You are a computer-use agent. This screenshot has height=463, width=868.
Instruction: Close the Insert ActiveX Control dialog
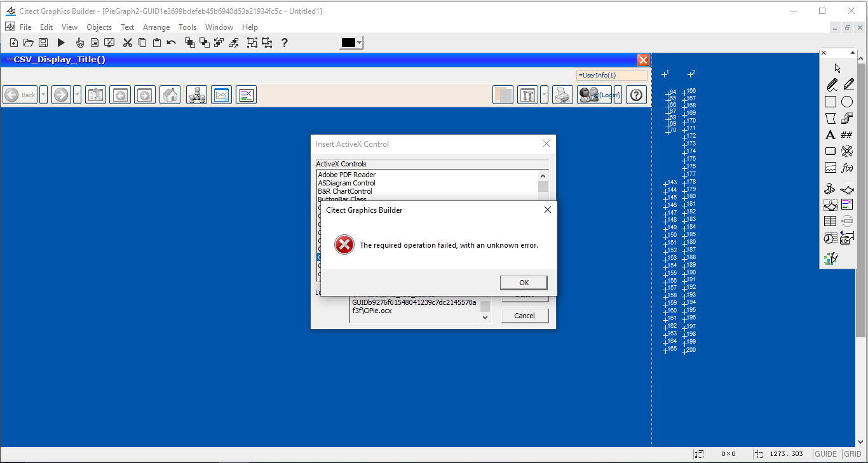546,144
